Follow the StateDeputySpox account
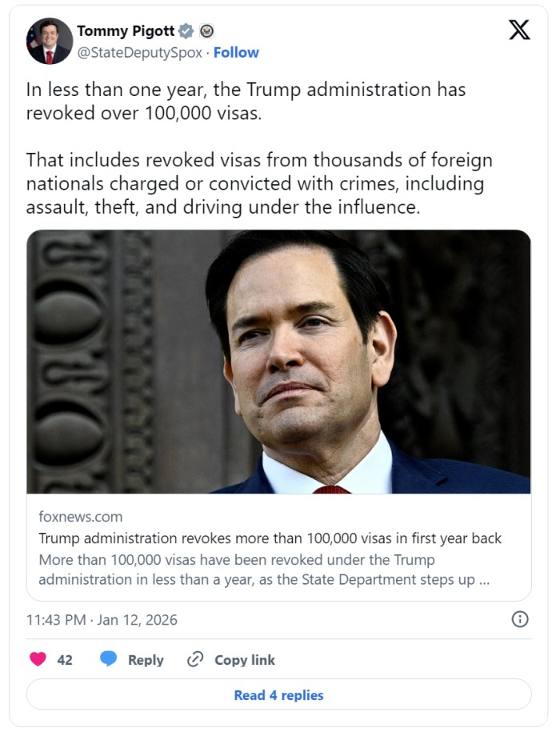The height and width of the screenshot is (736, 560). pos(236,53)
